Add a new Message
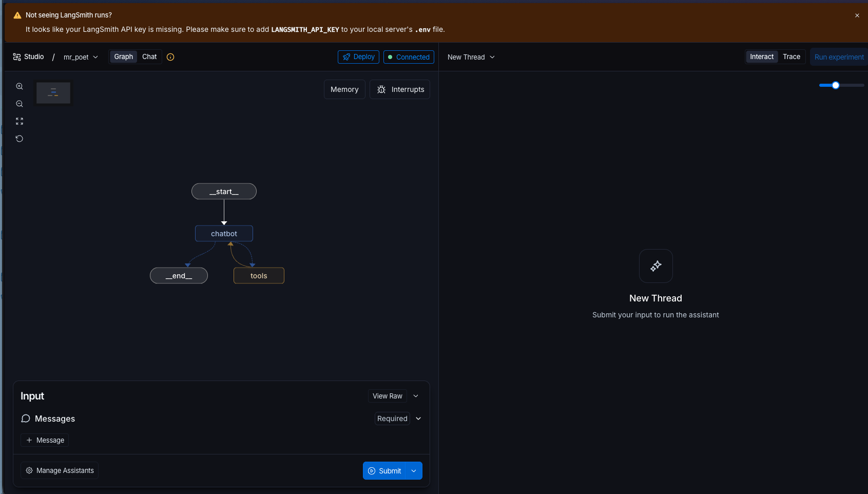 (x=45, y=440)
